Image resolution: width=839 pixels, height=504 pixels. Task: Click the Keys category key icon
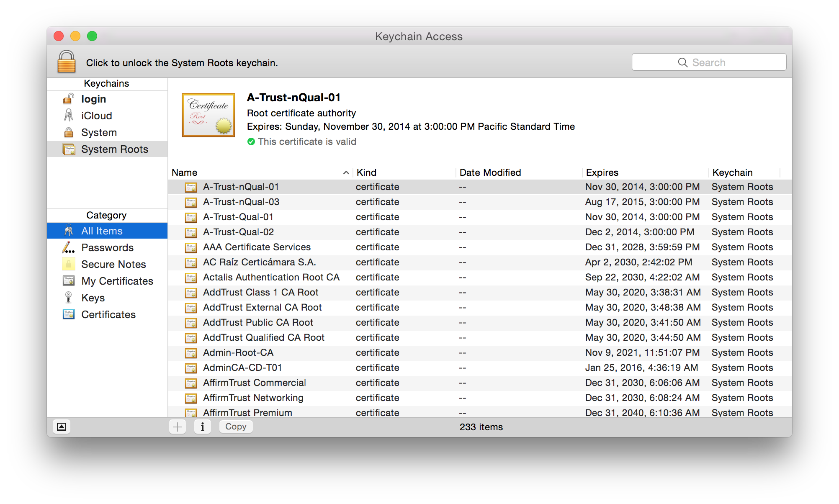pos(68,297)
